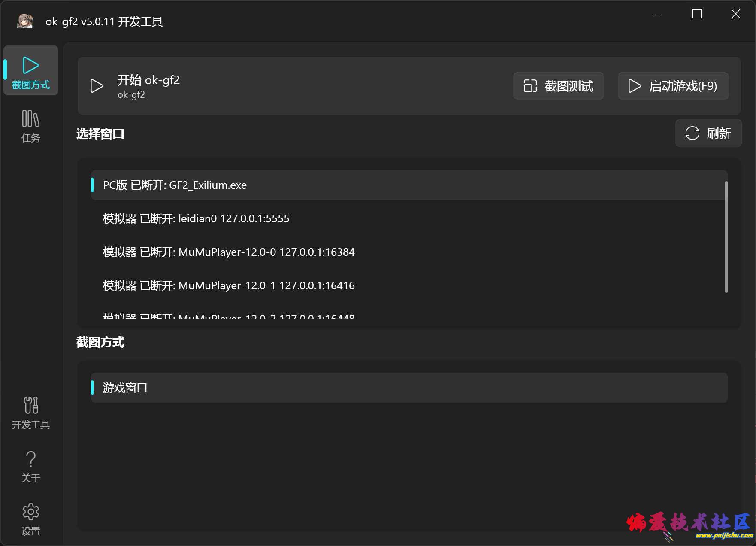Viewport: 756px width, 546px height.
Task: Open the 截图方式 sidebar tab
Action: coord(30,71)
